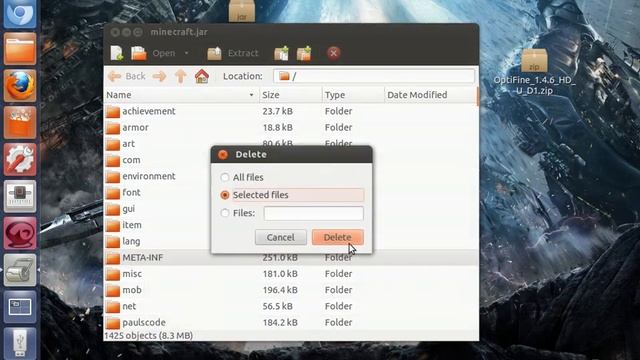Click the 23.7 kB size of achievement

point(278,111)
